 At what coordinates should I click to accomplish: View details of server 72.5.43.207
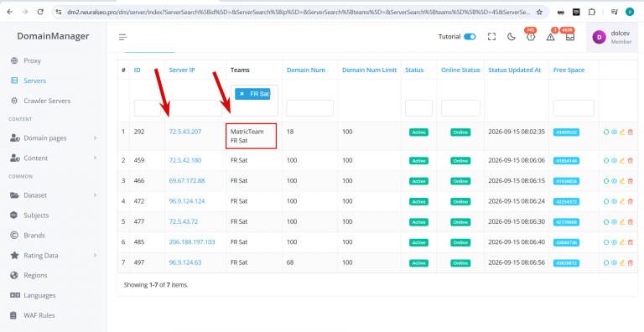tap(614, 132)
